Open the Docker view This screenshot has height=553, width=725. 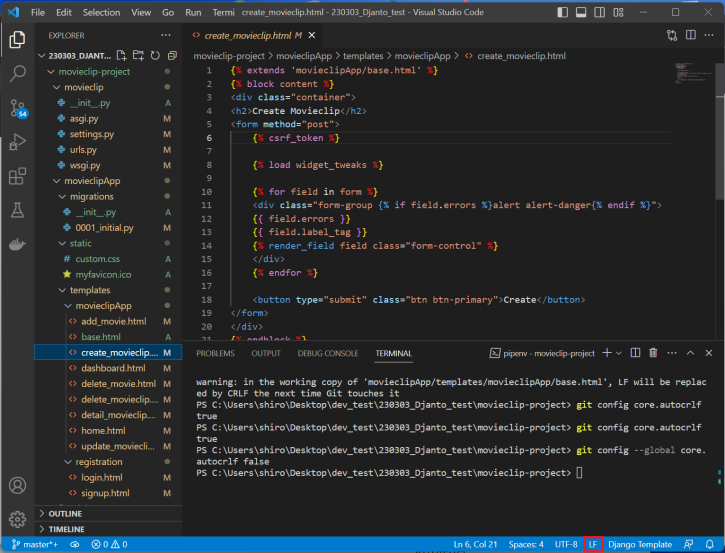click(17, 245)
